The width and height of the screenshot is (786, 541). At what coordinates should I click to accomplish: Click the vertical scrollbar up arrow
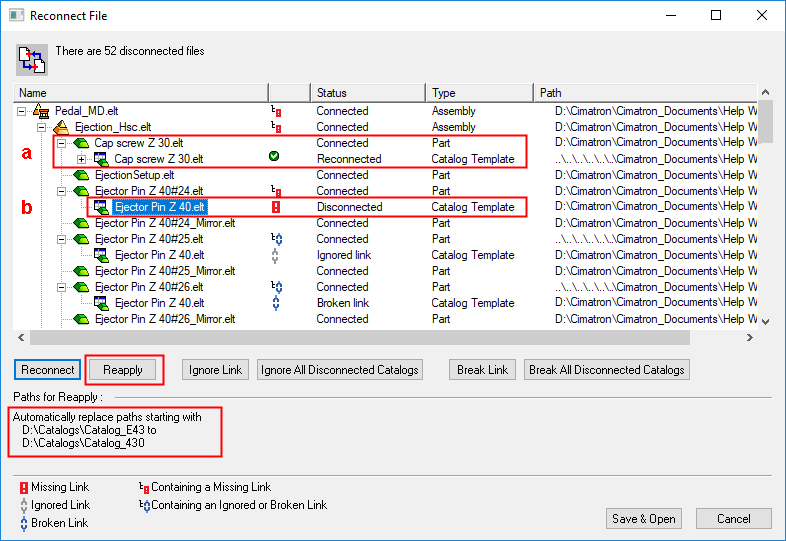pyautogui.click(x=765, y=92)
